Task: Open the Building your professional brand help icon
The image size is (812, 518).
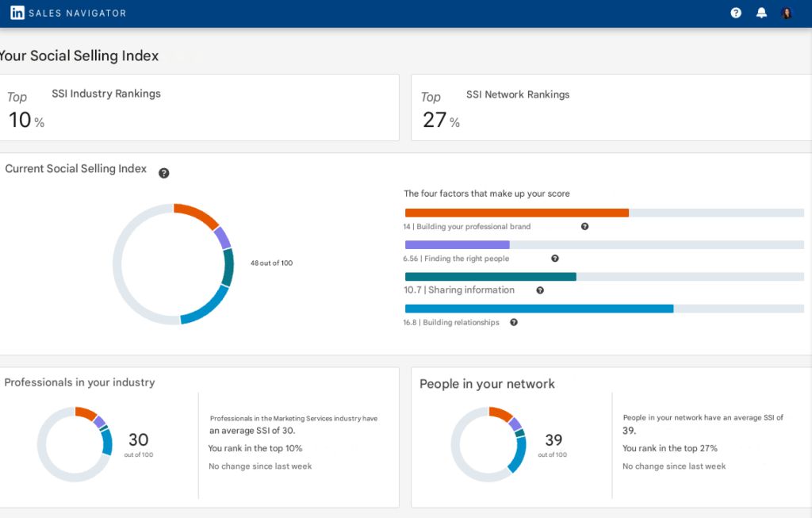Action: pyautogui.click(x=584, y=226)
